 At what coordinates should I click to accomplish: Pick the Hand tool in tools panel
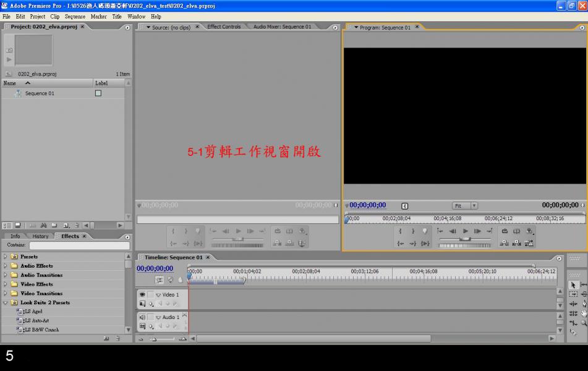[x=584, y=313]
